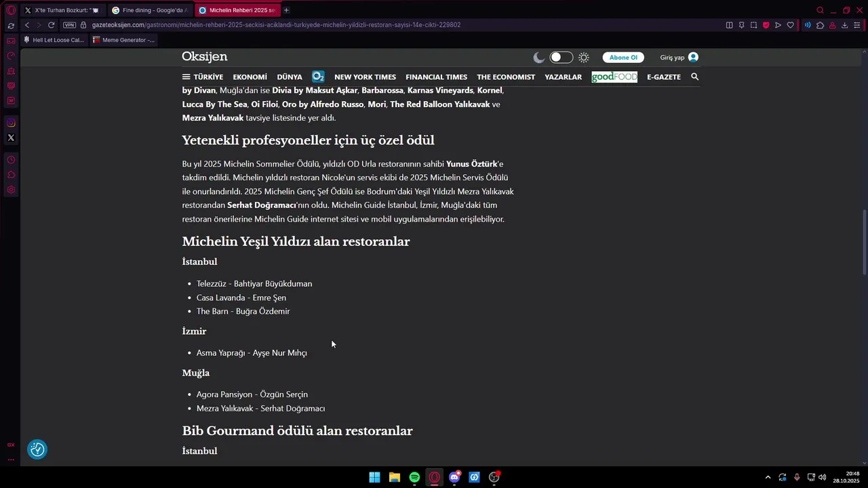Open the E-GAZETE link
The height and width of the screenshot is (488, 868).
664,77
